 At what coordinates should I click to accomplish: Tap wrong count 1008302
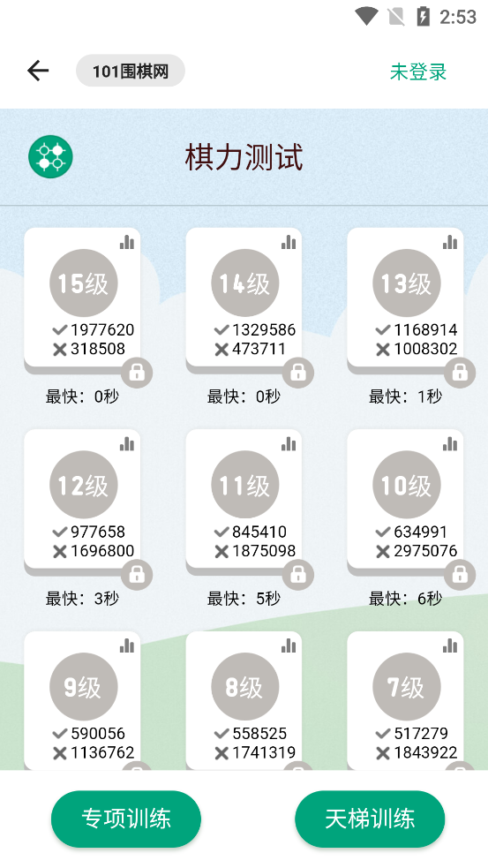[x=425, y=349]
